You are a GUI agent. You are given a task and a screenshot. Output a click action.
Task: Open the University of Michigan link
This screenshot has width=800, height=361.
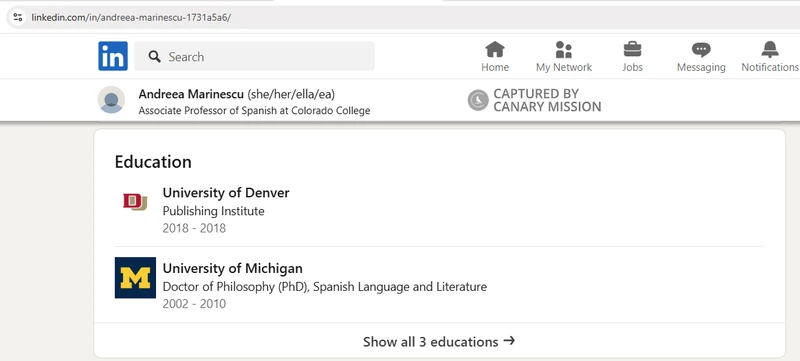233,268
